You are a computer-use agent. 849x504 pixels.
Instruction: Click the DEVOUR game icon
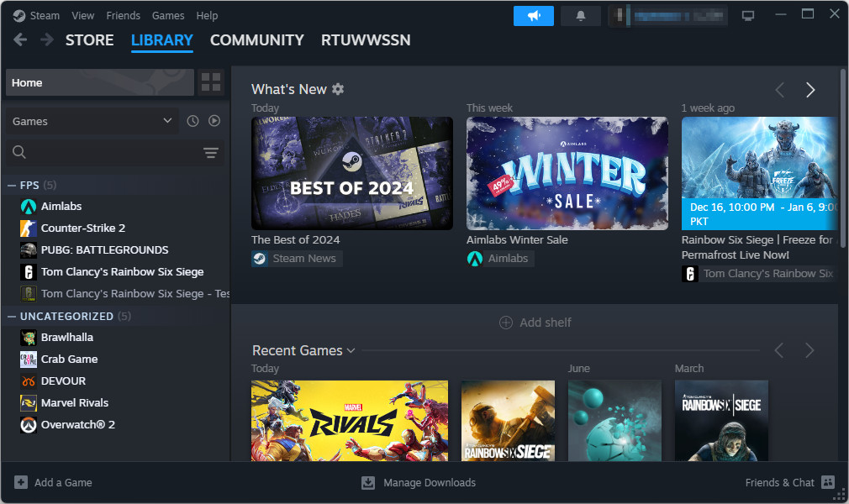click(x=28, y=381)
